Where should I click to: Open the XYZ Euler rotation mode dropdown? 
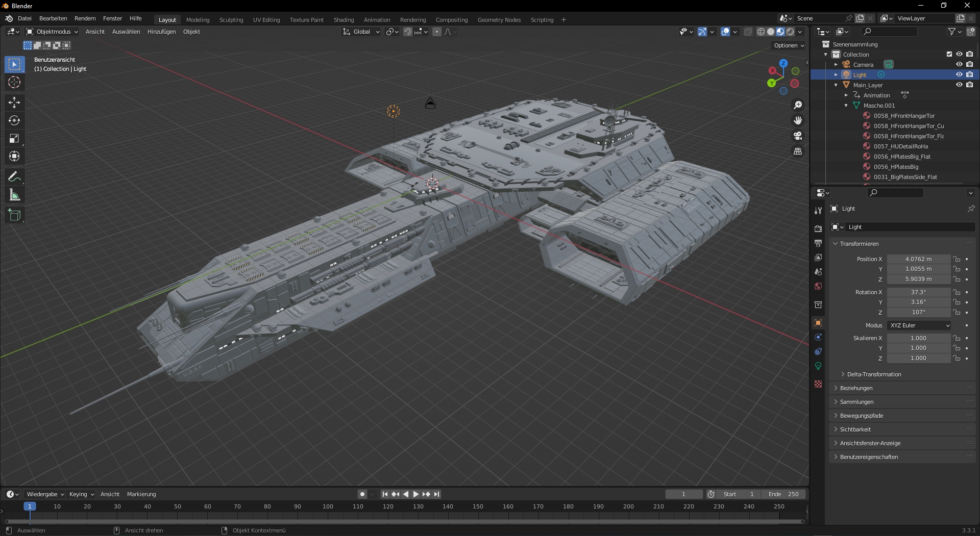tap(920, 325)
